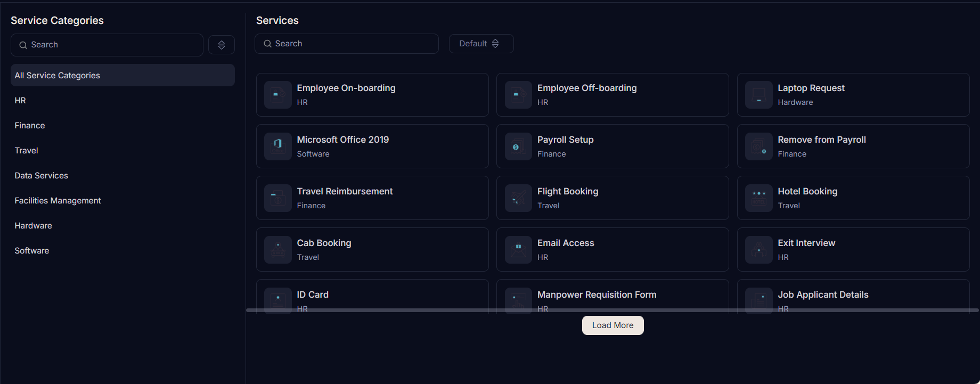Click the Manpower Requisition Form icon

tap(518, 300)
